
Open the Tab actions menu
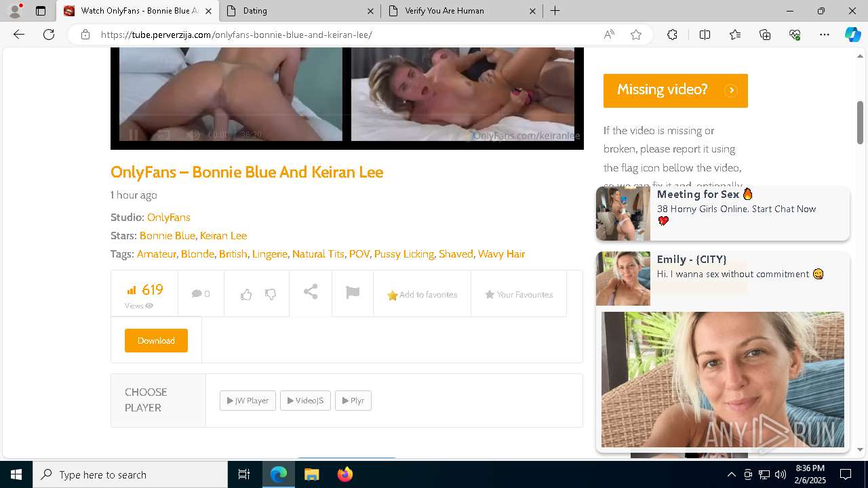click(x=41, y=11)
